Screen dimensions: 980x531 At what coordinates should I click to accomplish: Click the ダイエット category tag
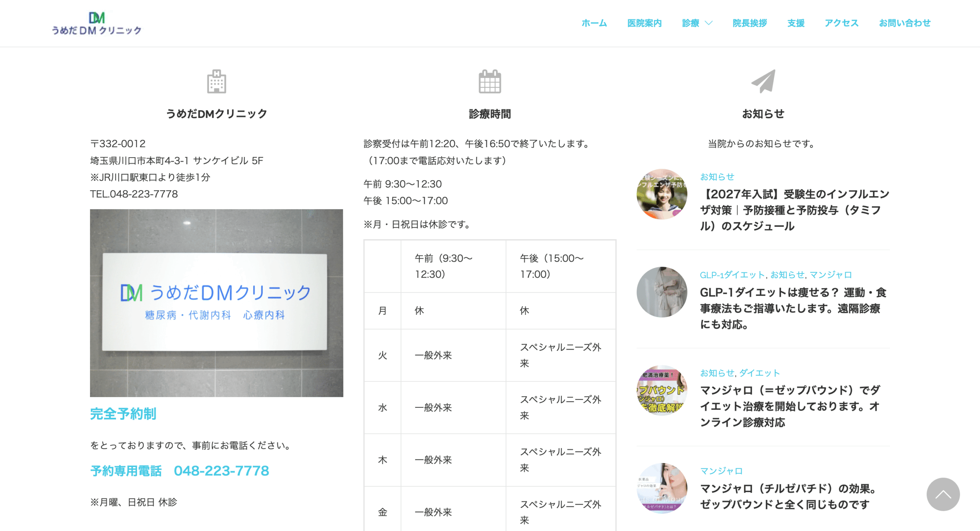(759, 373)
